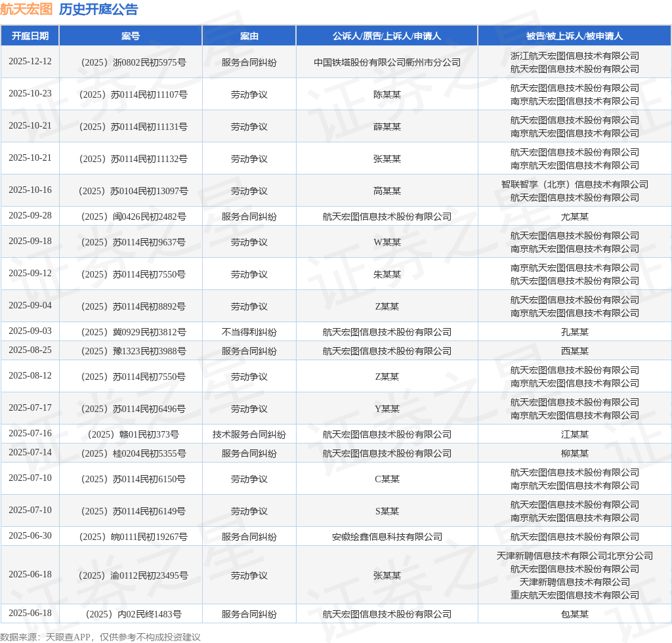
Task: Select date cell 2025-07-17
Action: (x=30, y=408)
